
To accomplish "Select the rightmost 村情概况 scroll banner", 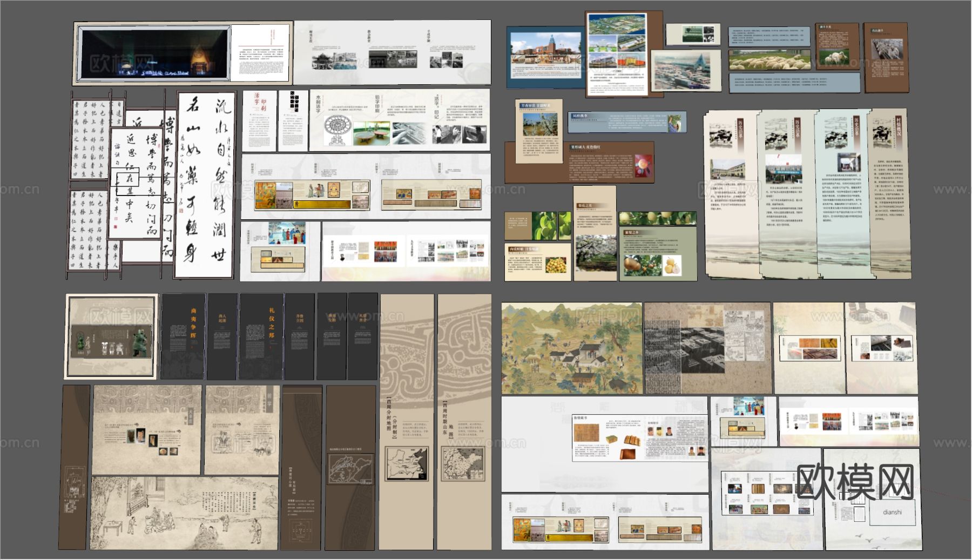I will (889, 194).
